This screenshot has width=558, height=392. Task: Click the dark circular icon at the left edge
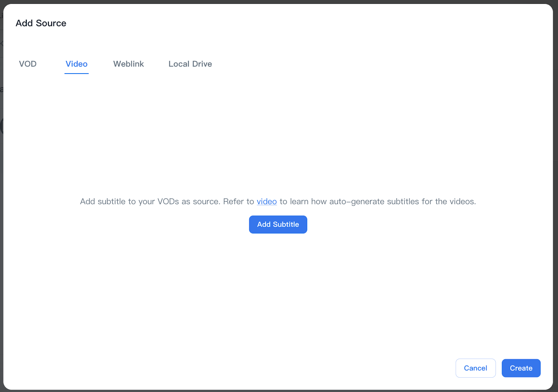point(1,126)
